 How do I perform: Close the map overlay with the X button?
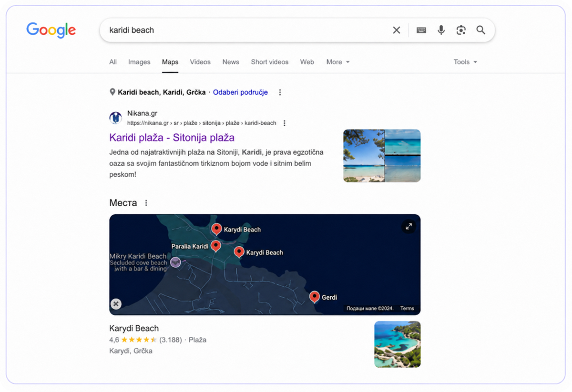[116, 304]
